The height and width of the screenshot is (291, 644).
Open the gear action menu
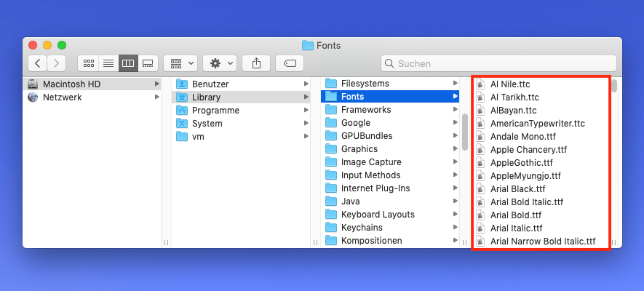(x=220, y=63)
